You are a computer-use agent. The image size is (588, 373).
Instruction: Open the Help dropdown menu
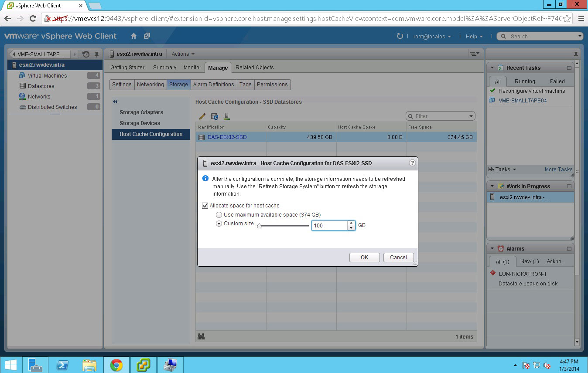pos(474,37)
